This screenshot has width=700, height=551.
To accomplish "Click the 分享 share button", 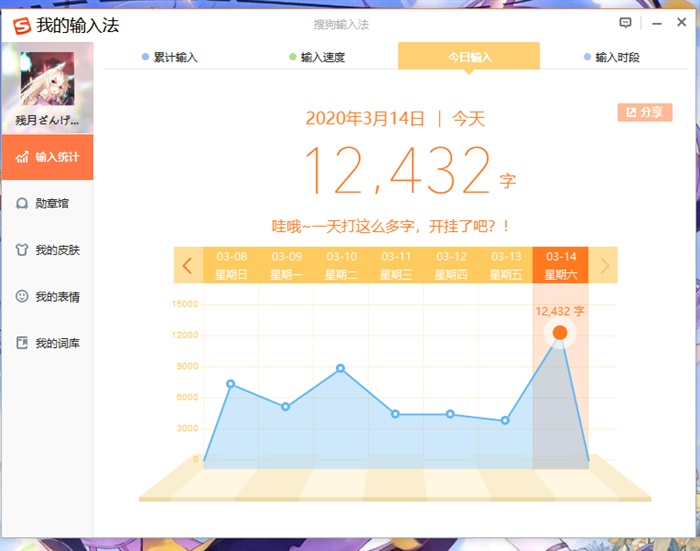I will click(645, 112).
